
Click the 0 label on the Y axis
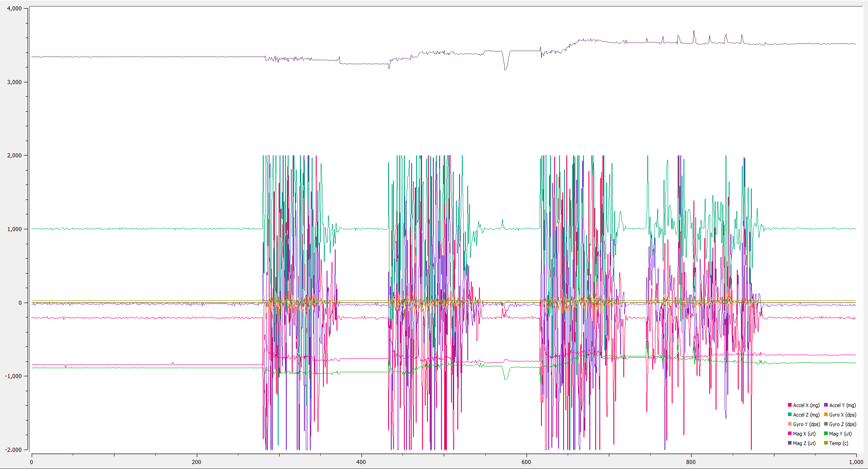pos(20,303)
